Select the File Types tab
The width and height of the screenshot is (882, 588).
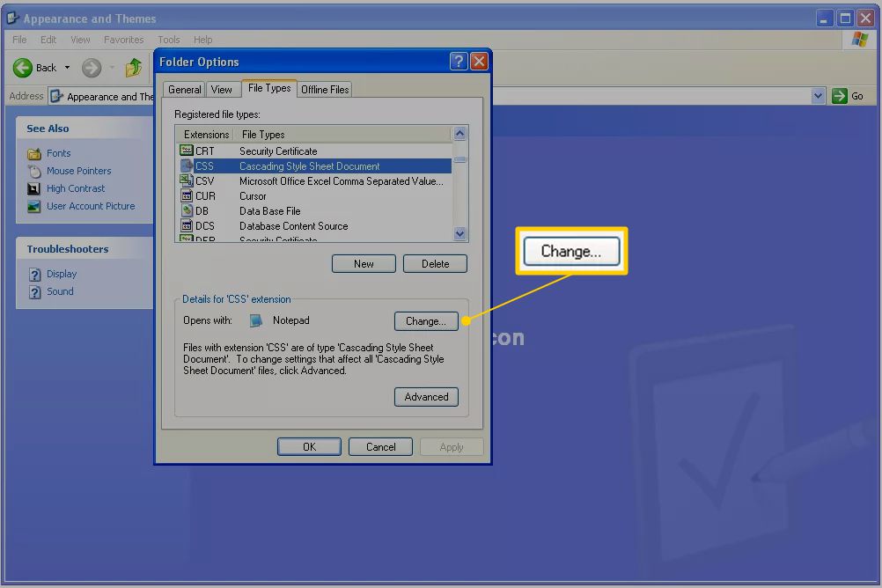click(269, 88)
